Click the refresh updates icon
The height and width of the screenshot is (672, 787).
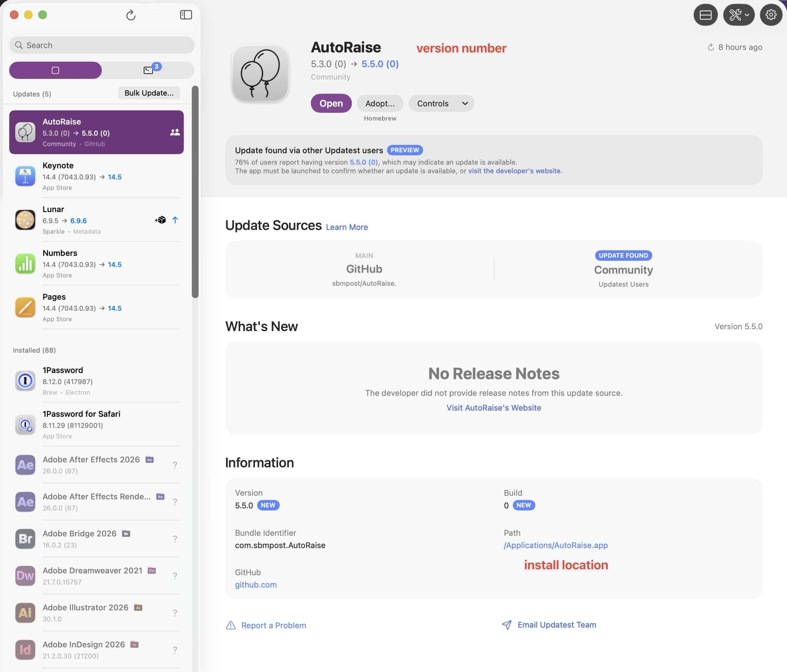[x=131, y=15]
